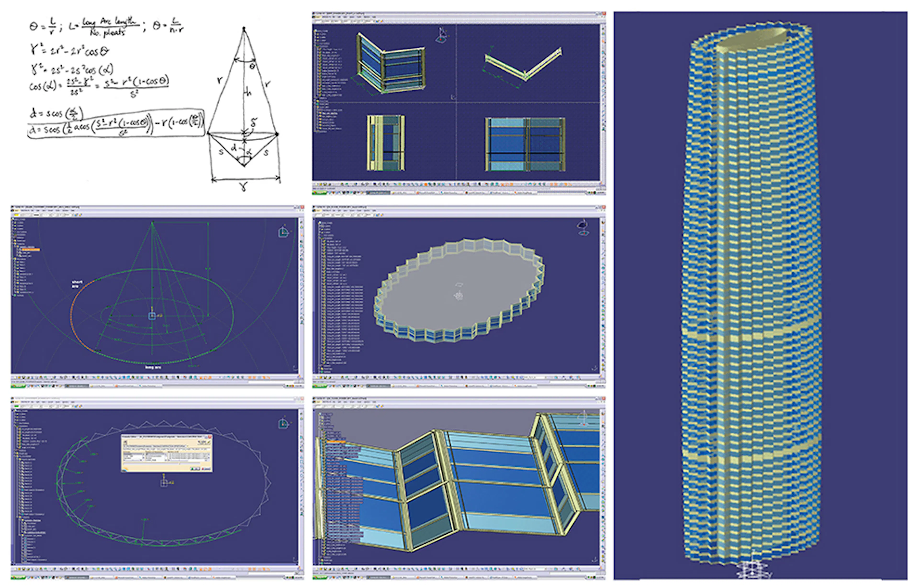Open the Start menu in four-view window menu bar

[318, 17]
